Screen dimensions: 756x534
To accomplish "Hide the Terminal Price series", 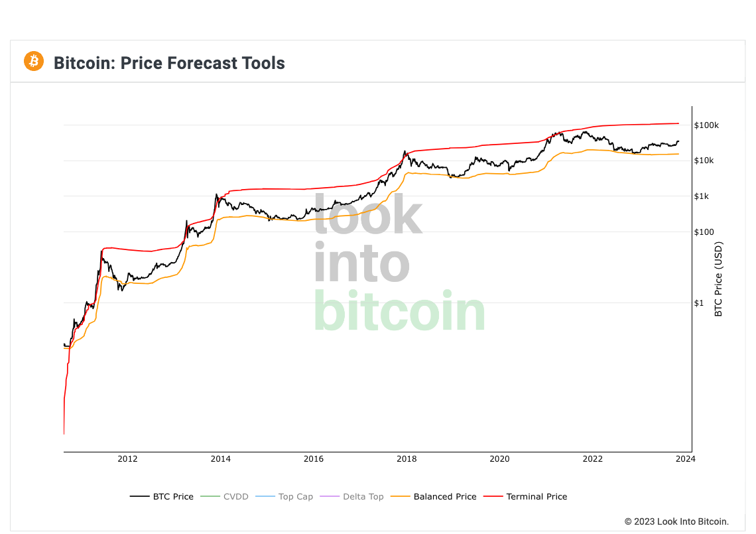I will [536, 496].
